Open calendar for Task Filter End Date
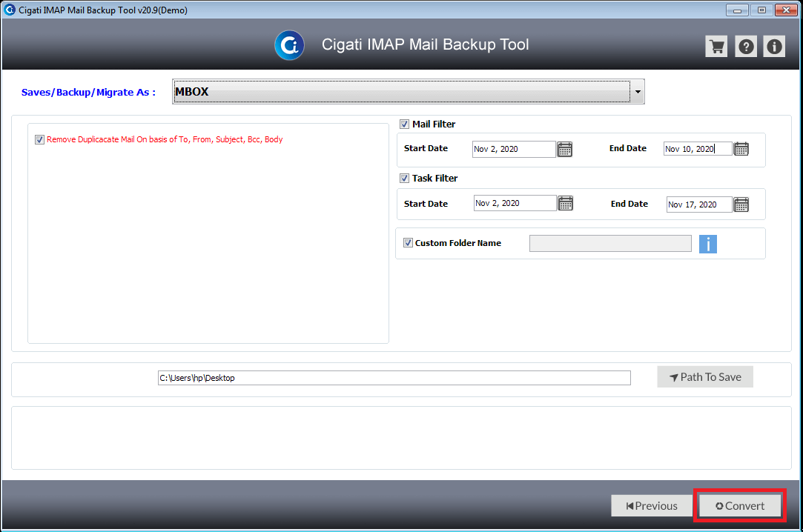803x532 pixels. tap(741, 205)
